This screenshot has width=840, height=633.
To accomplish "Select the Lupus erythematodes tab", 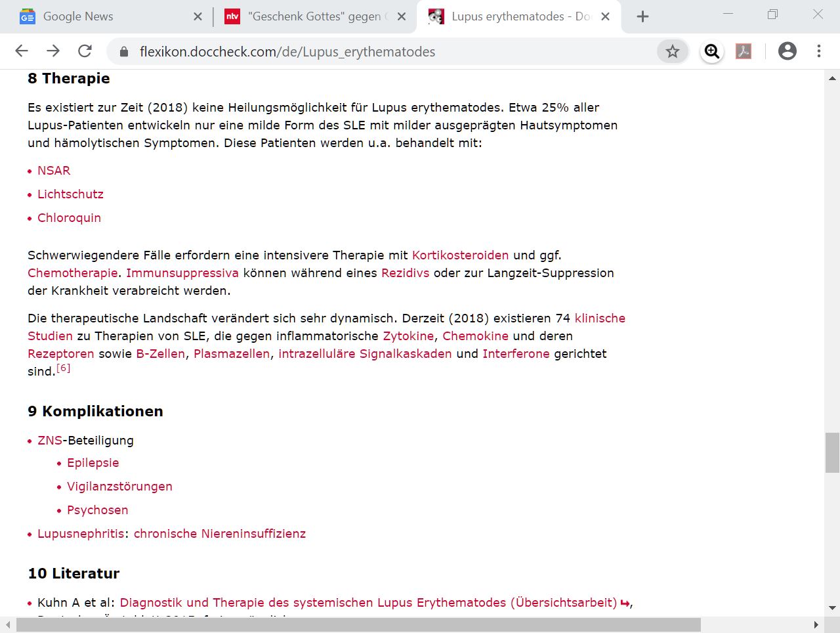I will 518,16.
